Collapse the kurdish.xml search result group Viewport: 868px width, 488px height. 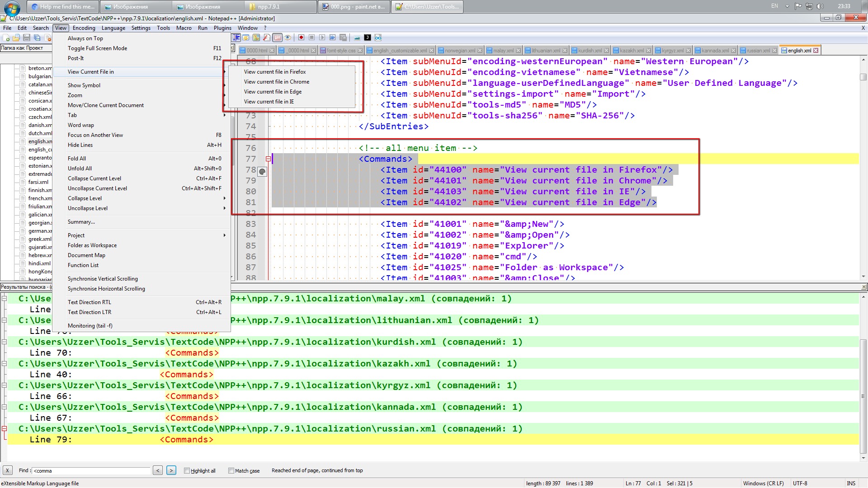tap(4, 342)
